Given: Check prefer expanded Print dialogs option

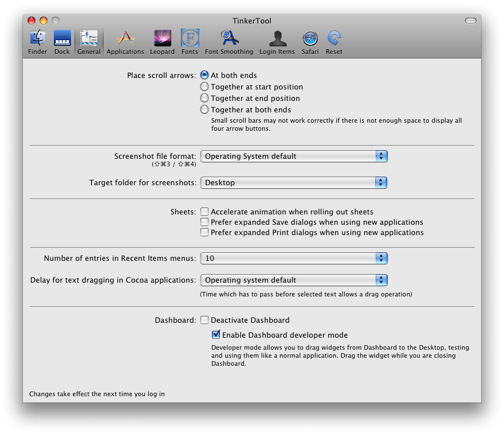Looking at the screenshot, I should click(x=204, y=232).
